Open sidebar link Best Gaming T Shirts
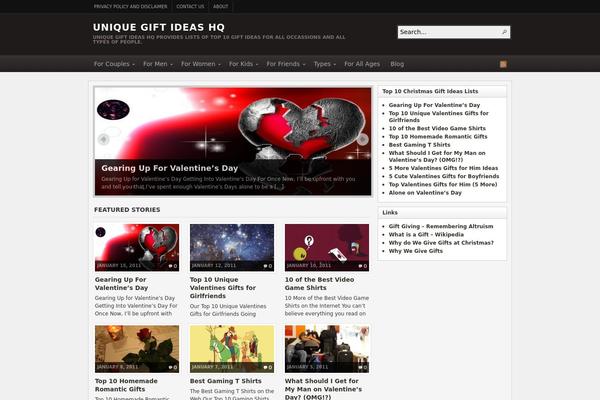 [419, 145]
